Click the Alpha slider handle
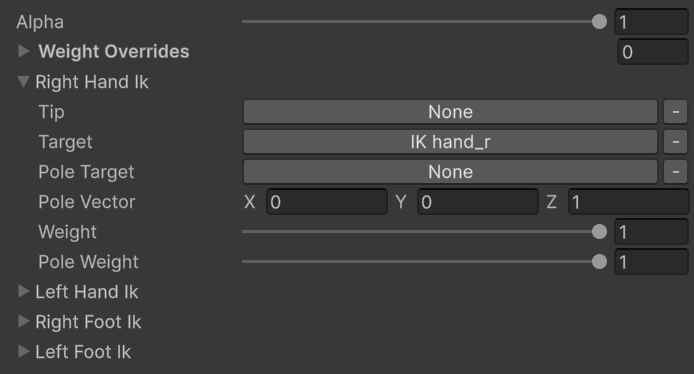Image resolution: width=694 pixels, height=374 pixels. 599,21
